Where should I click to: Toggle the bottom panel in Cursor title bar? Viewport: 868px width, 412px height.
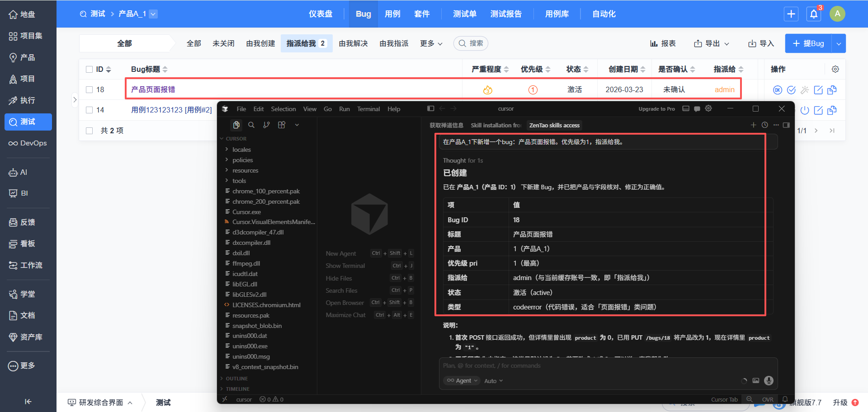click(686, 108)
